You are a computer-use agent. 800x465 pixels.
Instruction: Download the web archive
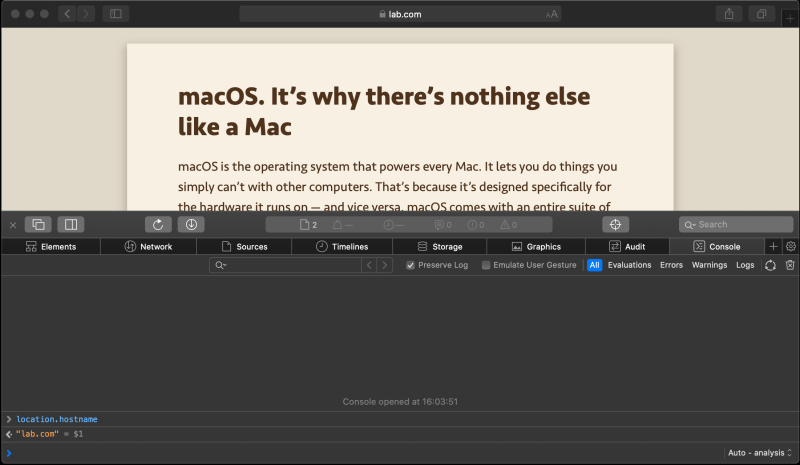(x=191, y=225)
